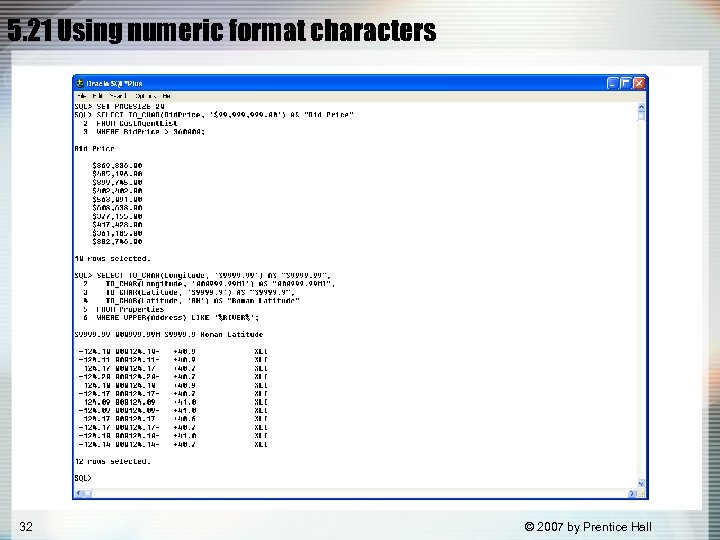The width and height of the screenshot is (720, 540).
Task: Maximize the Oracle SQL*Plus window
Action: tap(626, 83)
